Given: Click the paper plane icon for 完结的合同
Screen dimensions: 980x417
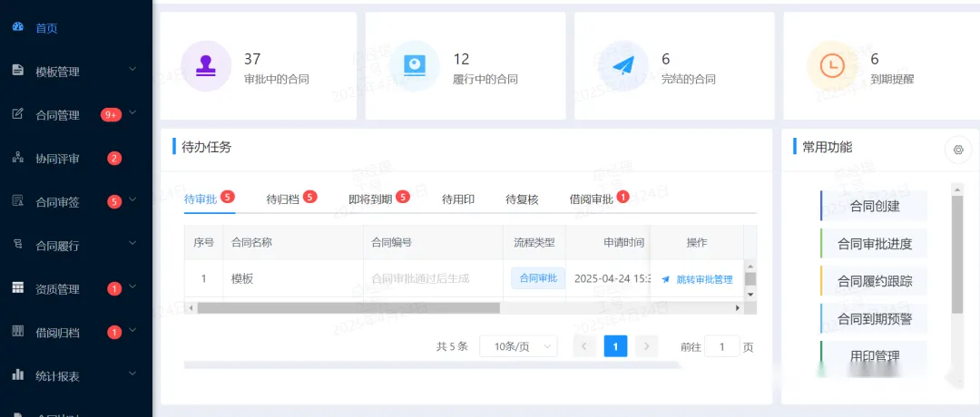Looking at the screenshot, I should [623, 66].
